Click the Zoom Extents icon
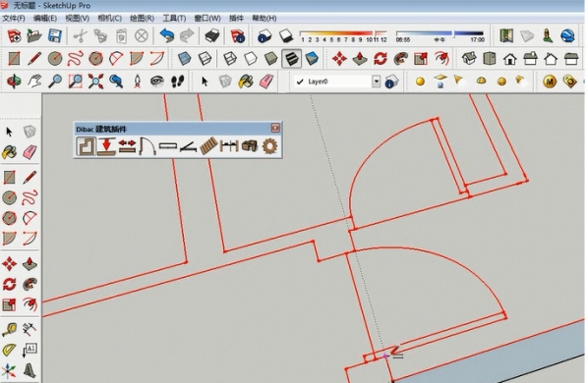Image resolution: width=588 pixels, height=383 pixels. (x=96, y=82)
